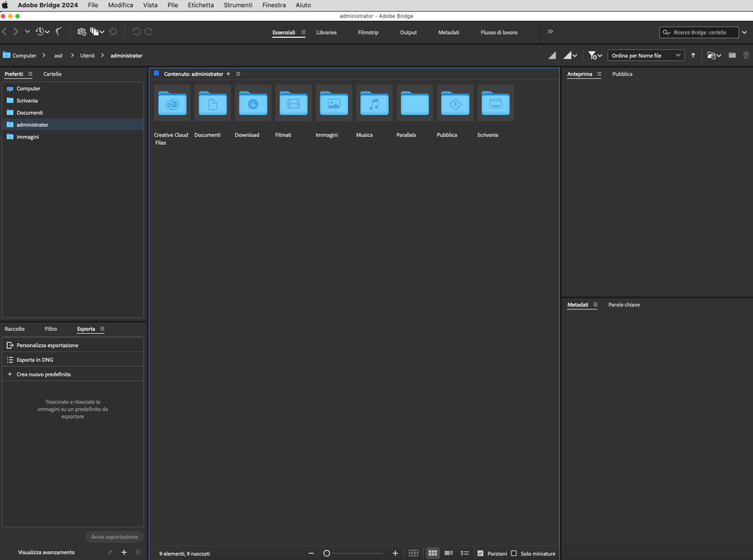Viewport: 753px width, 560px height.
Task: Enable the Solo miniature checkbox
Action: pyautogui.click(x=514, y=553)
